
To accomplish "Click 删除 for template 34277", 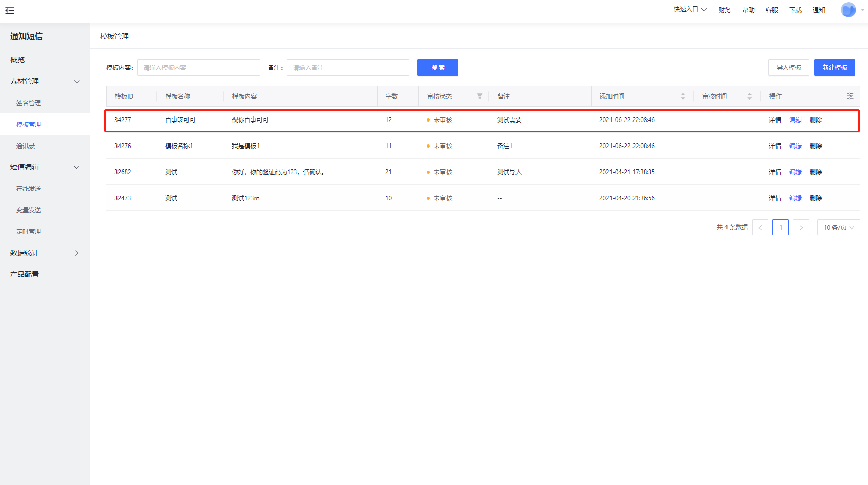I will tap(816, 120).
